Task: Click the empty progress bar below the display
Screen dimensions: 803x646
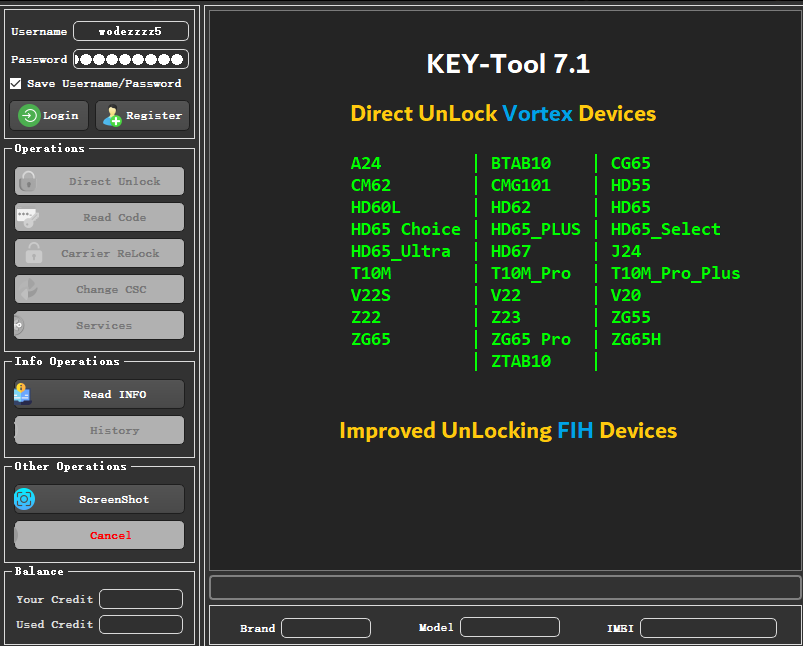Action: (505, 588)
